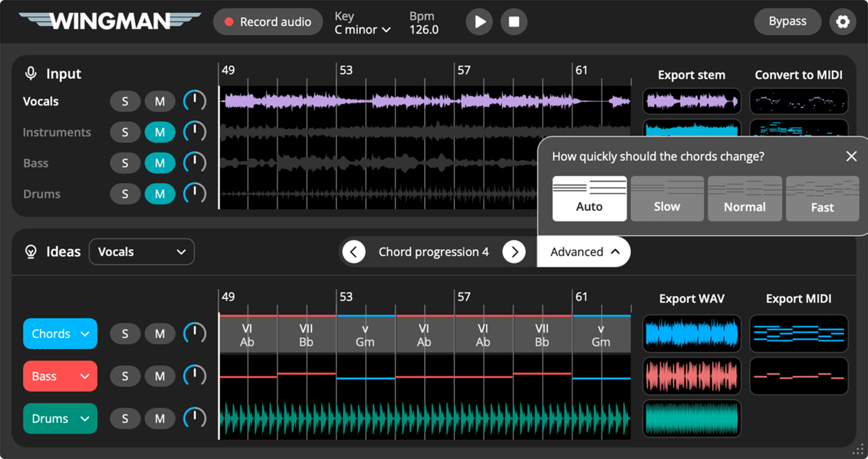Convert Vocals to MIDI thumbnail
This screenshot has width=868, height=459.
coord(799,101)
